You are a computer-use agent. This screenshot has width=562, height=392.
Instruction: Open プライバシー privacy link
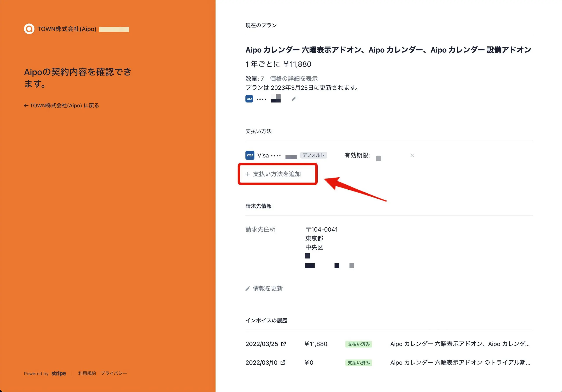coord(114,373)
